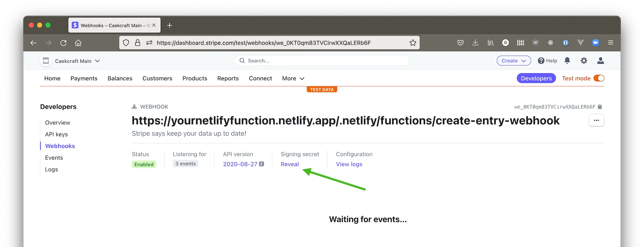Expand the More navigation menu
This screenshot has height=247, width=644.
click(293, 78)
